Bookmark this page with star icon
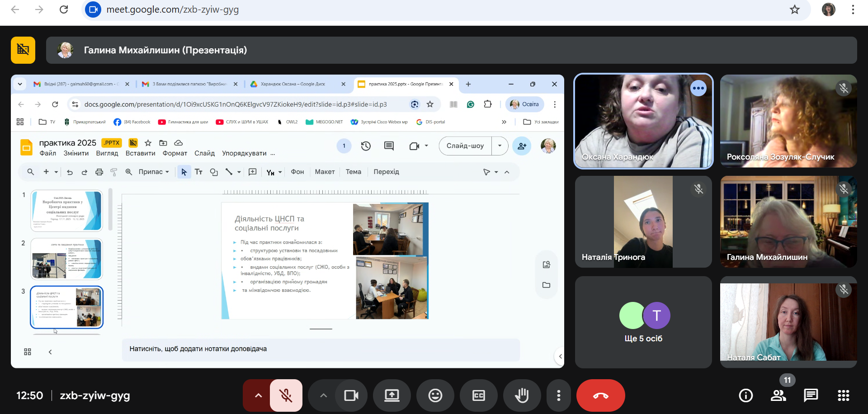 pos(794,9)
